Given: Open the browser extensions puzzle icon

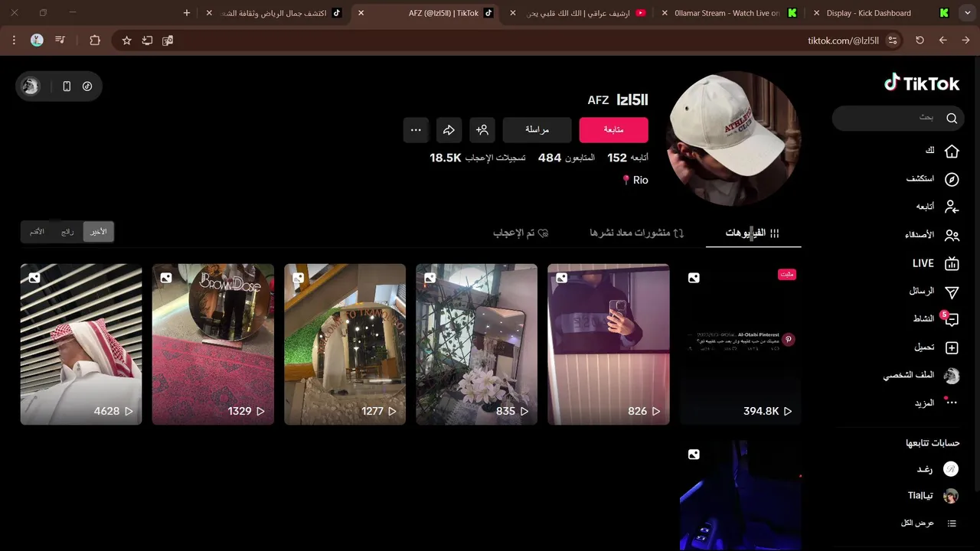Looking at the screenshot, I should 95,41.
